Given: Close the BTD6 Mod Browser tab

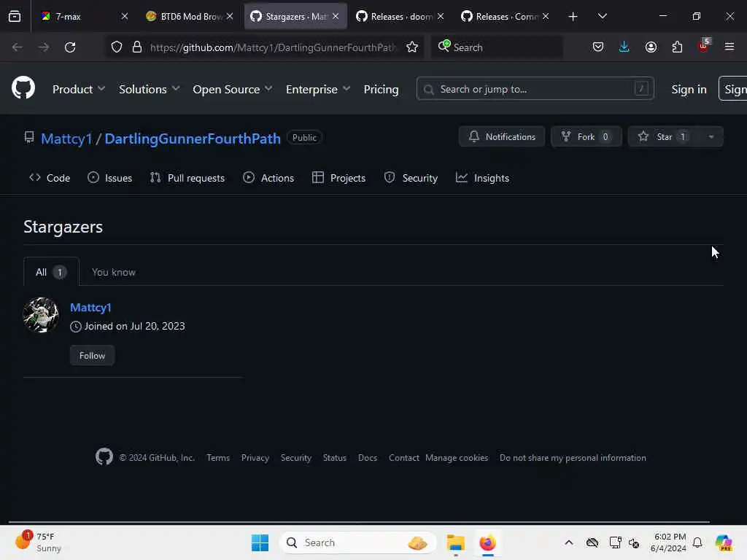Looking at the screenshot, I should click(230, 16).
